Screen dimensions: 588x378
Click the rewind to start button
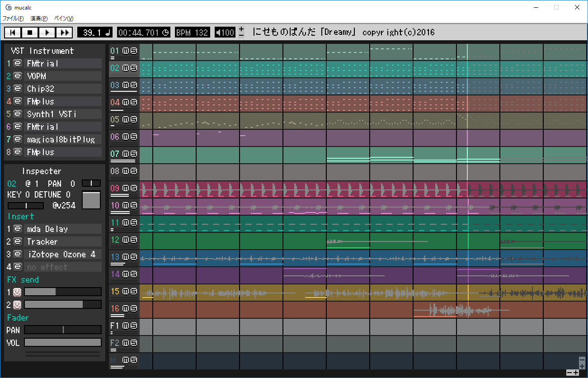tap(13, 33)
